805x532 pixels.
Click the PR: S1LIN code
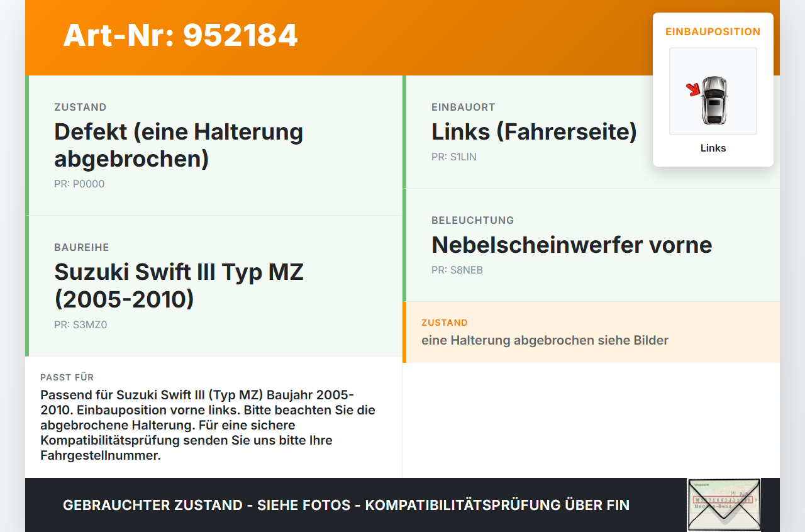pyautogui.click(x=454, y=157)
